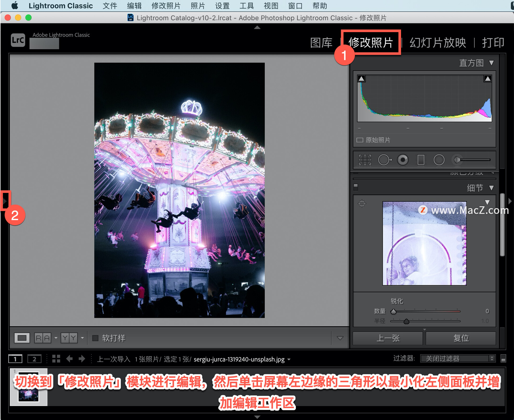
Task: Click the right panel scrollbar
Action: [x=502, y=225]
